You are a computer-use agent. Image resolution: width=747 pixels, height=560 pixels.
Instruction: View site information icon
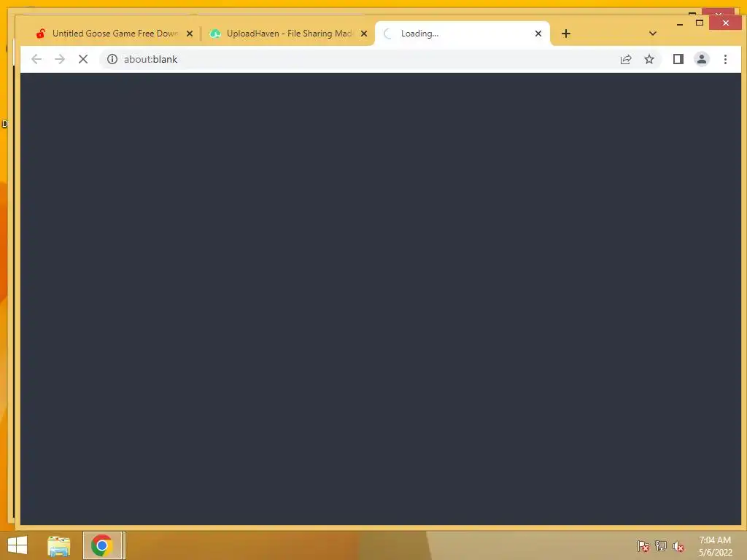pos(112,60)
